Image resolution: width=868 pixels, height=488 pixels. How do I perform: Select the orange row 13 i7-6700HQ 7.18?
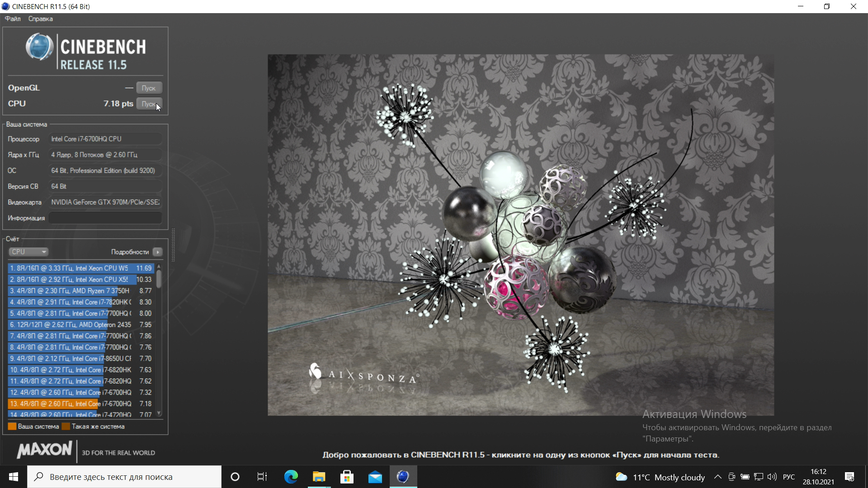point(81,404)
